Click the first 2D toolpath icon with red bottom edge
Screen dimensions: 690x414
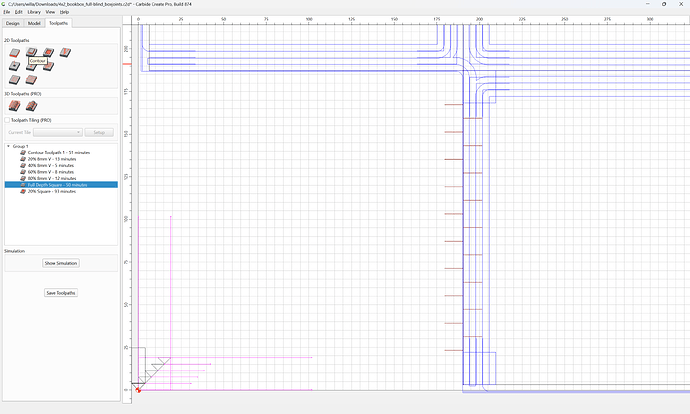point(15,53)
